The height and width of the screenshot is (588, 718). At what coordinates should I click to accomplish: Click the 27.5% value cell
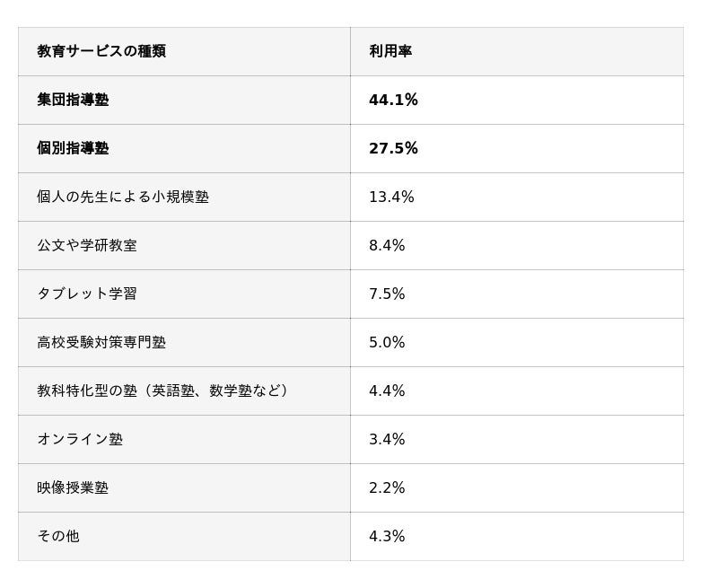[x=393, y=148]
